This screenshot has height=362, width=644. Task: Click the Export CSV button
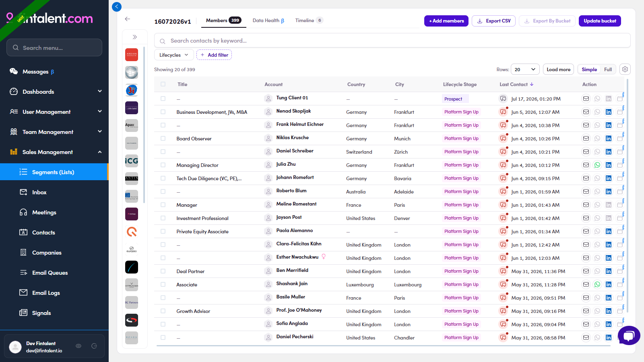(x=493, y=21)
